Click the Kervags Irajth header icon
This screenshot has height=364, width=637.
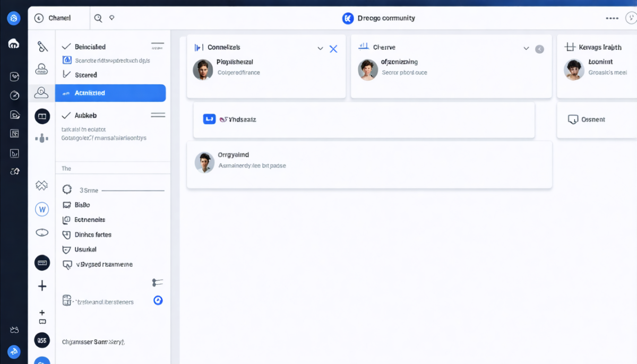(x=570, y=47)
